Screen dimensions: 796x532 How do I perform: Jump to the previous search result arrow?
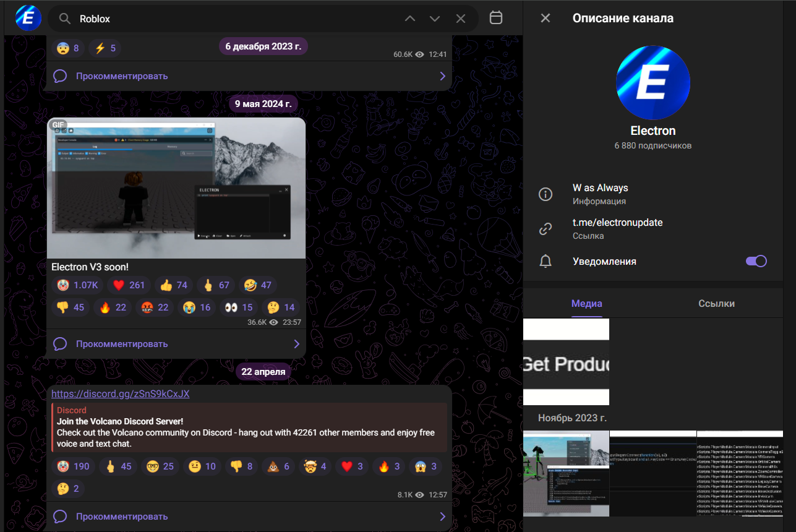click(410, 19)
